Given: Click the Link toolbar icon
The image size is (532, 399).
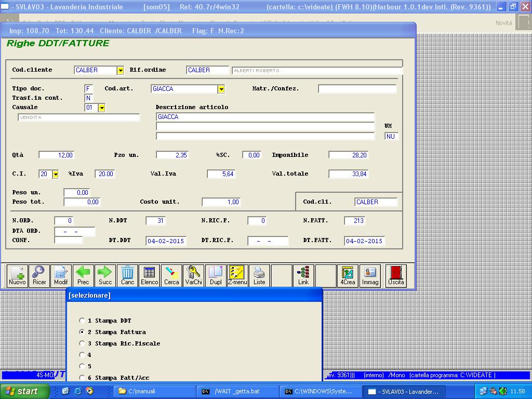Looking at the screenshot, I should [x=303, y=276].
